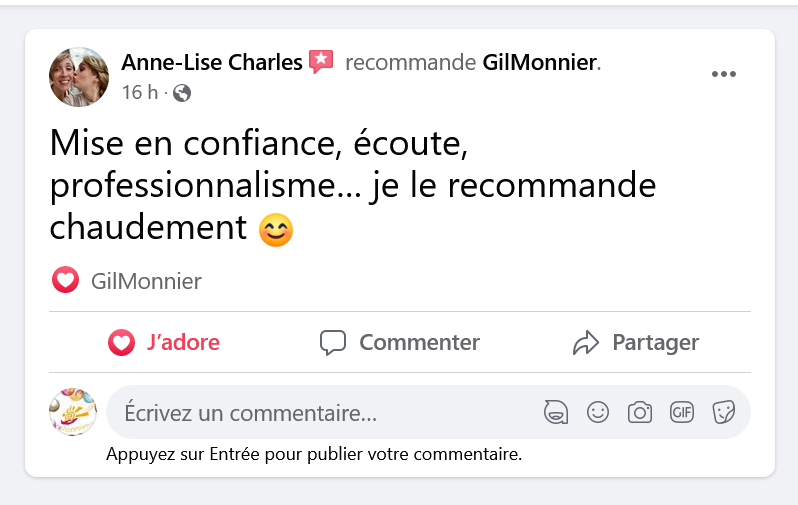Click the avatar emoji icon in comment box
Viewport: 798px width, 505px height.
point(556,412)
